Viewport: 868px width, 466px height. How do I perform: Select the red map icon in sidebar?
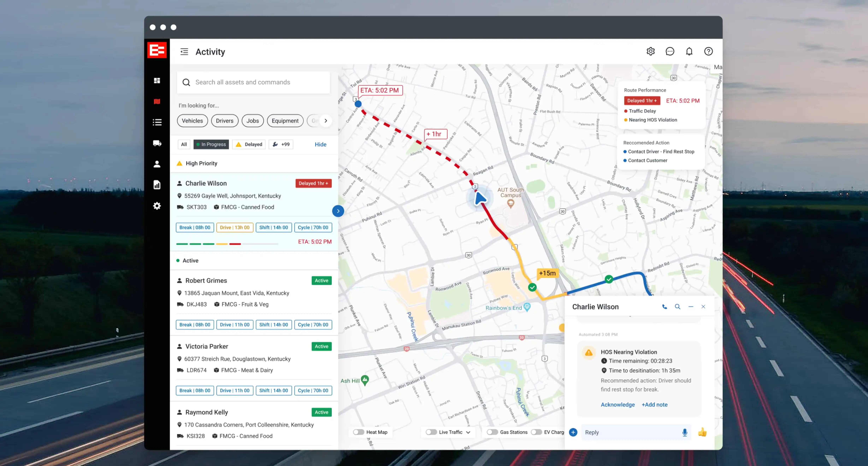157,101
